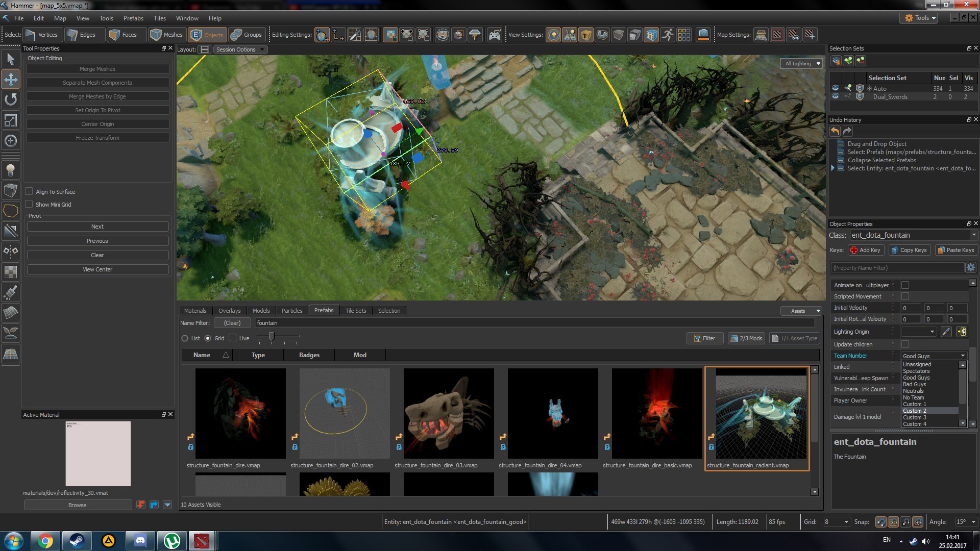
Task: Open the Prefabs menu
Action: [133, 18]
